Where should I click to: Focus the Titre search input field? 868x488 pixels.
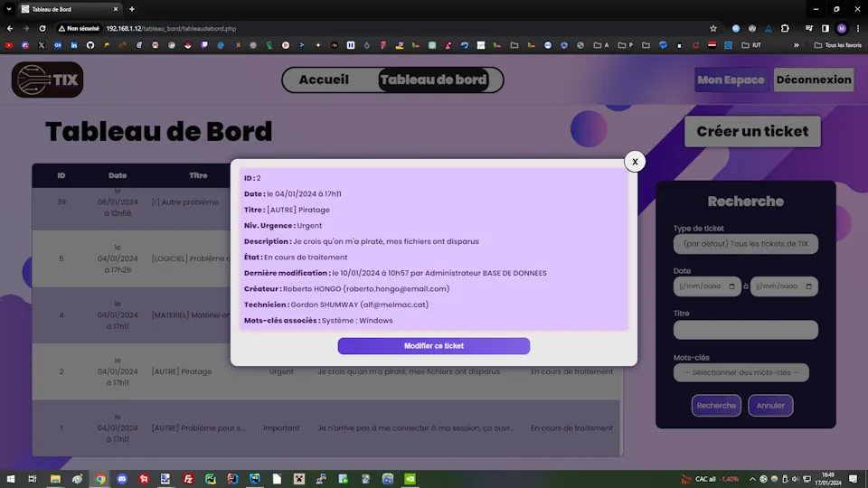click(745, 330)
